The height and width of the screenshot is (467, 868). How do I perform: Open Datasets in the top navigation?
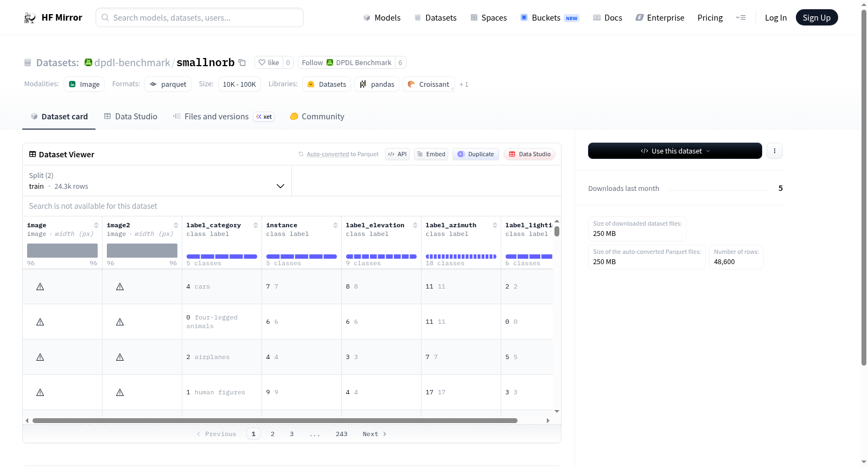[x=435, y=18]
